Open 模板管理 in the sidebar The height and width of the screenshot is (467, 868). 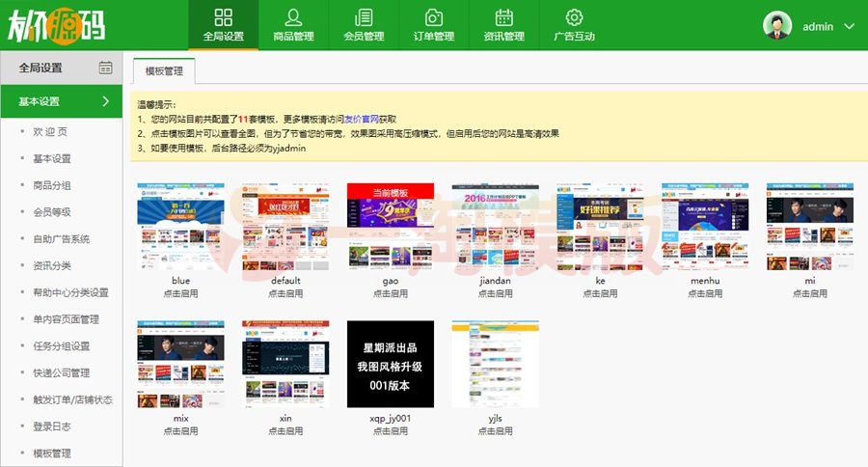(x=52, y=453)
